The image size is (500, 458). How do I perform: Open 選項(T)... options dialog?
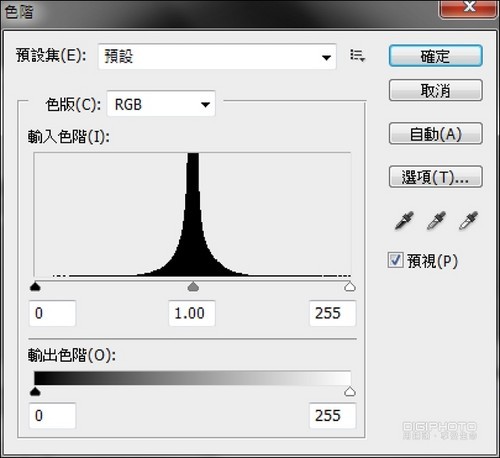tap(436, 177)
